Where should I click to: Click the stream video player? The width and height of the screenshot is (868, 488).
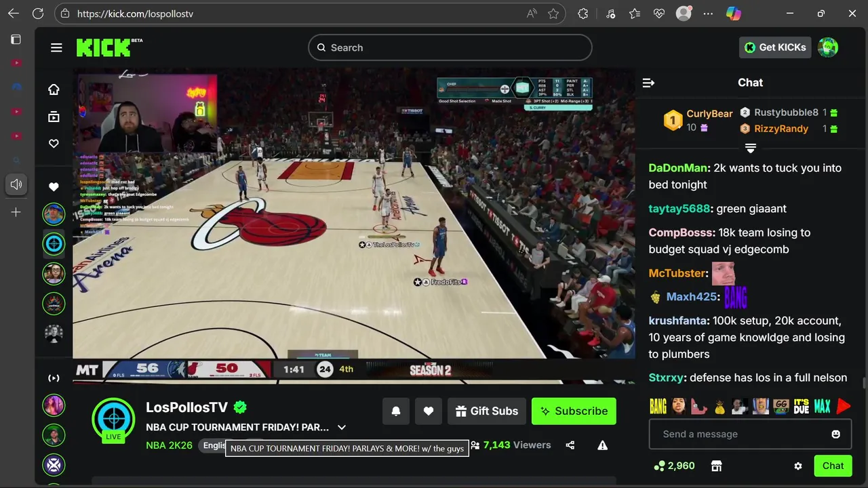coord(354,226)
